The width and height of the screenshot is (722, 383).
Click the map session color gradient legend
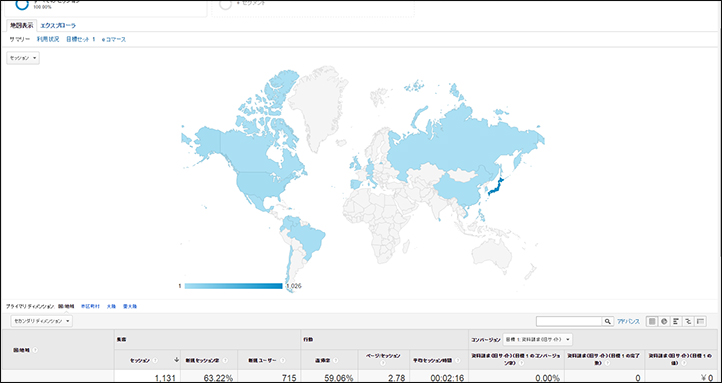point(233,286)
